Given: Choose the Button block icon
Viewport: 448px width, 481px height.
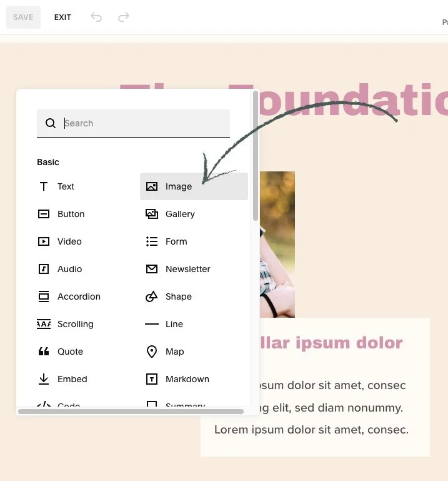Looking at the screenshot, I should tap(44, 214).
